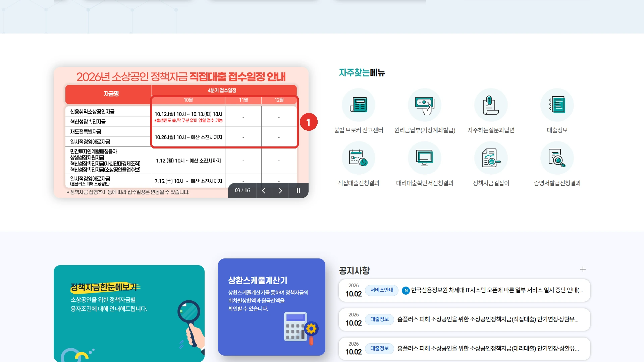Go to previous banner slide
This screenshot has height=362, width=644.
(264, 190)
